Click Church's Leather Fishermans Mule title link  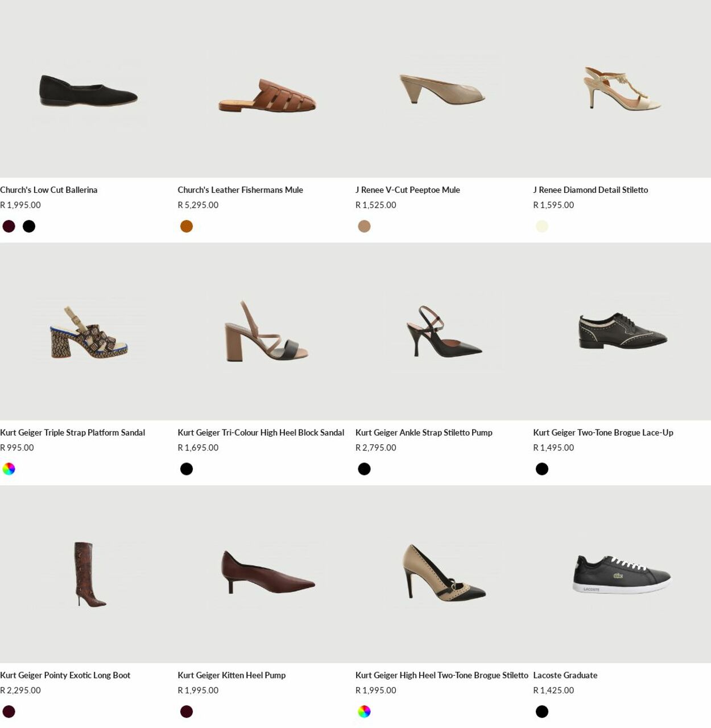coord(240,190)
